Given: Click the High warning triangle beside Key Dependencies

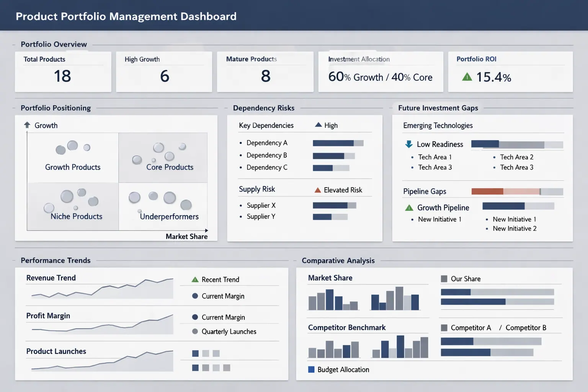Looking at the screenshot, I should point(318,124).
